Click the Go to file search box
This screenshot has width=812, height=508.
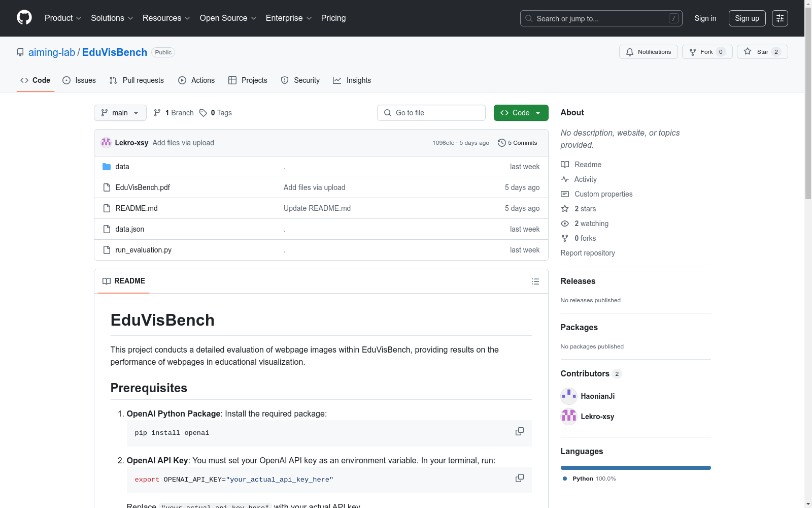click(431, 113)
